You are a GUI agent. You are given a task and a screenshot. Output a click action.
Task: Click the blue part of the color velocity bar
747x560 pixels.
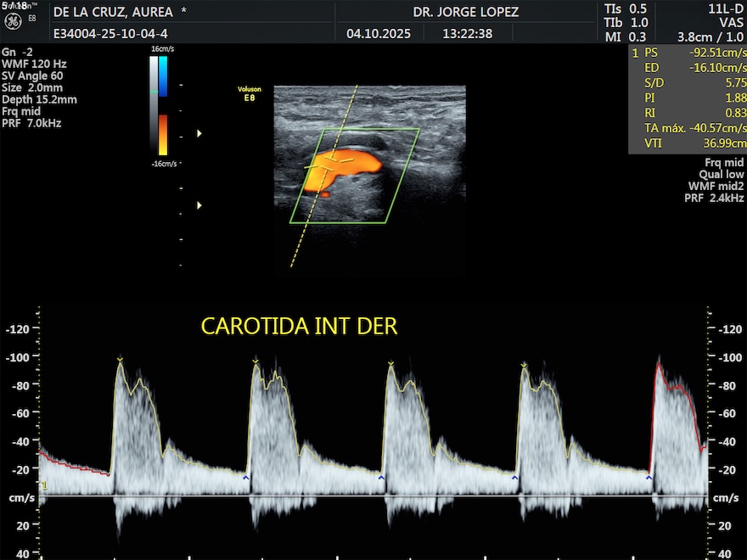point(163,76)
